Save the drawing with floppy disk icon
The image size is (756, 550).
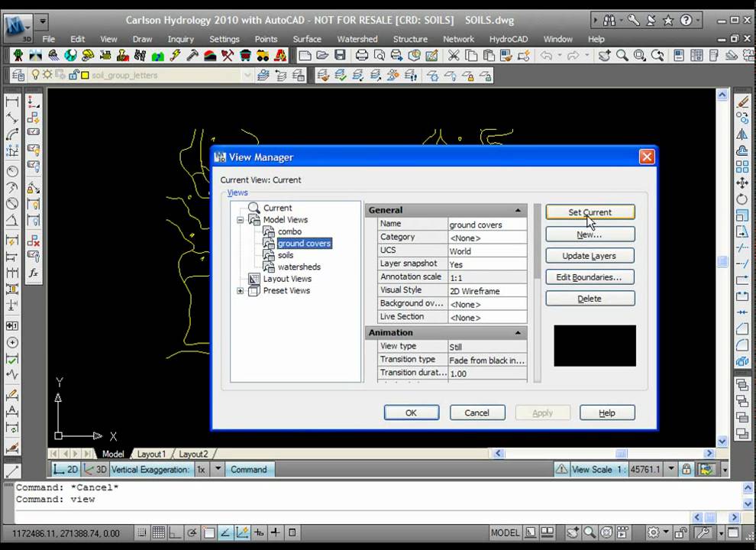340,56
